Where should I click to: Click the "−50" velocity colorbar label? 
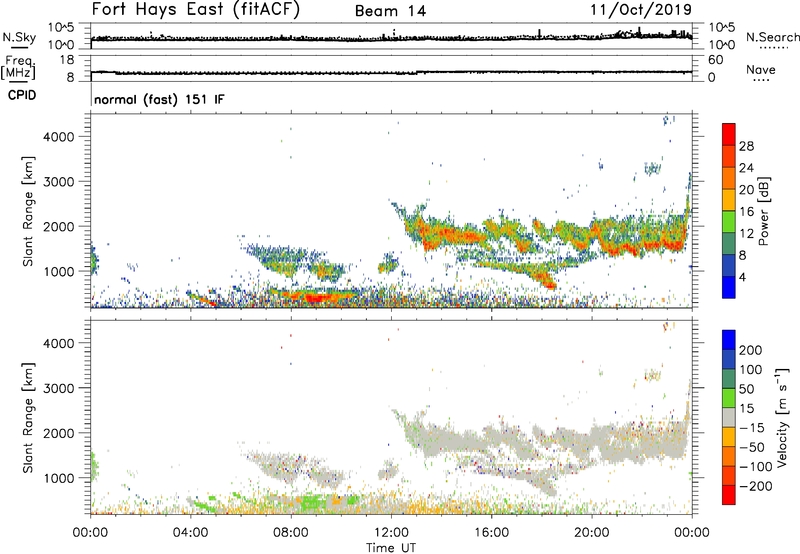(752, 447)
